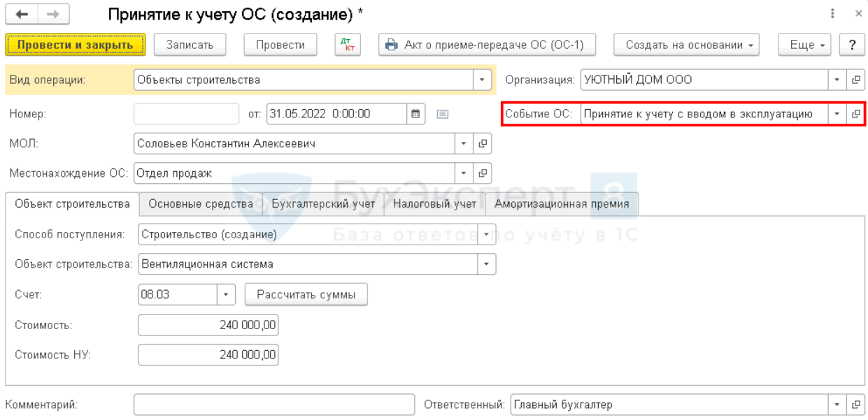Go back with the left arrow
Screen dimensions: 868x420
(22, 14)
